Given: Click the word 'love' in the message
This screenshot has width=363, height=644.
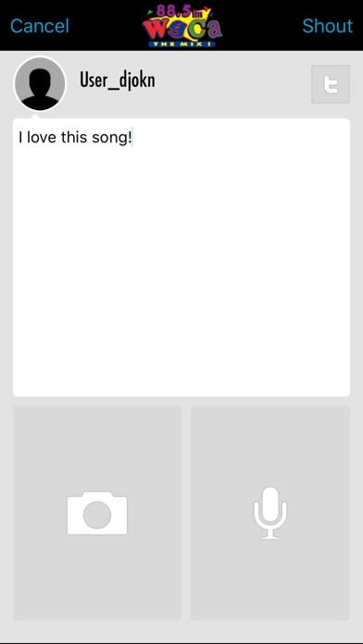Looking at the screenshot, I should pos(42,138).
